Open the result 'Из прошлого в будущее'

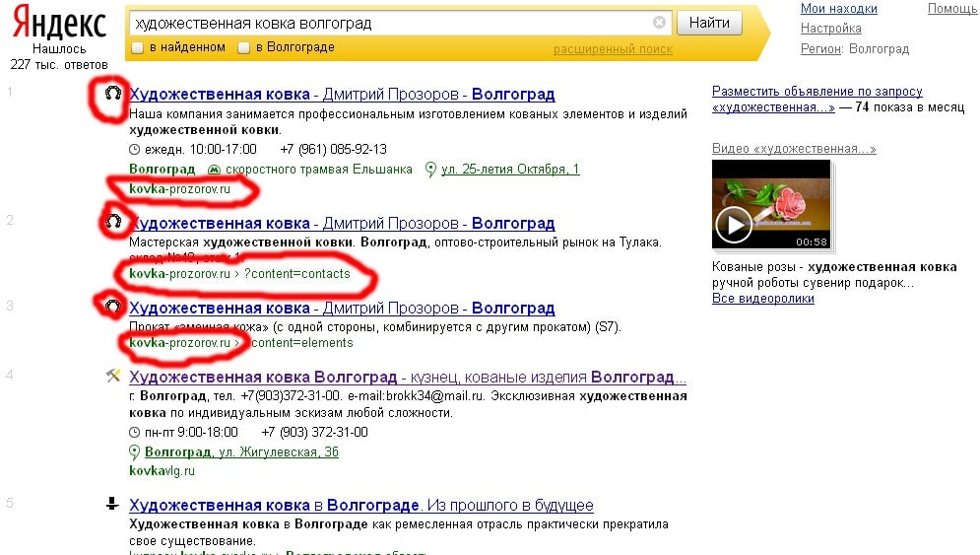point(361,505)
